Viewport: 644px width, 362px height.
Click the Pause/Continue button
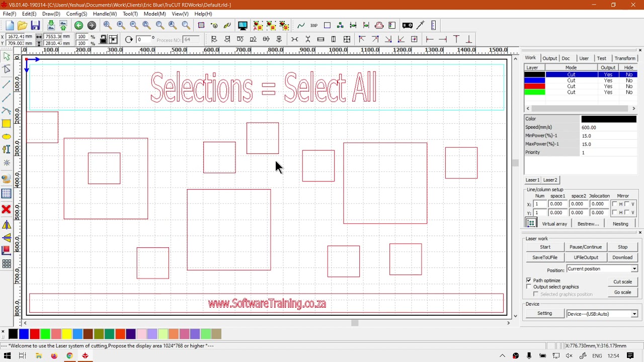click(586, 247)
